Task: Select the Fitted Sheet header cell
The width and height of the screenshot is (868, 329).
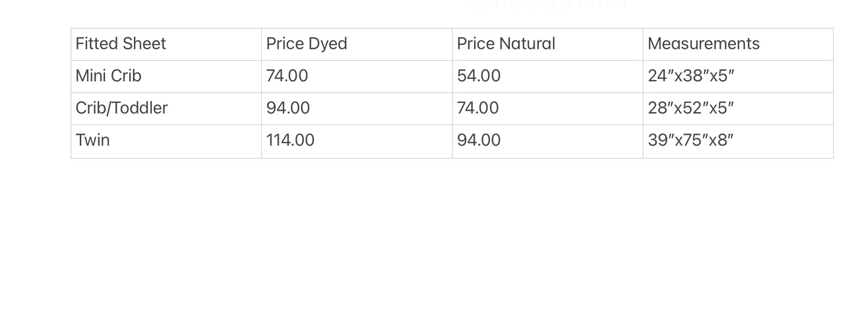Action: tap(166, 44)
